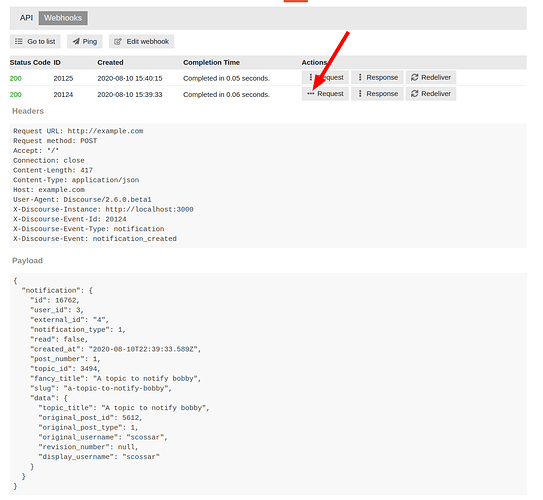This screenshot has height=500, width=543.
Task: Show Response for event 20124
Action: [x=377, y=93]
